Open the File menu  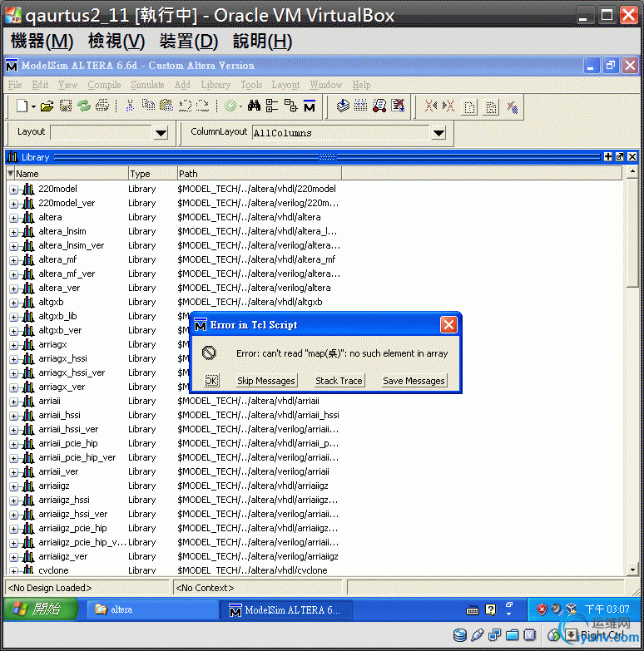15,85
